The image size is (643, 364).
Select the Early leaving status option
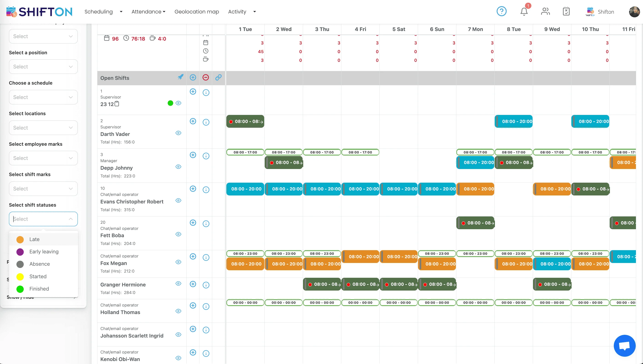[x=44, y=252]
